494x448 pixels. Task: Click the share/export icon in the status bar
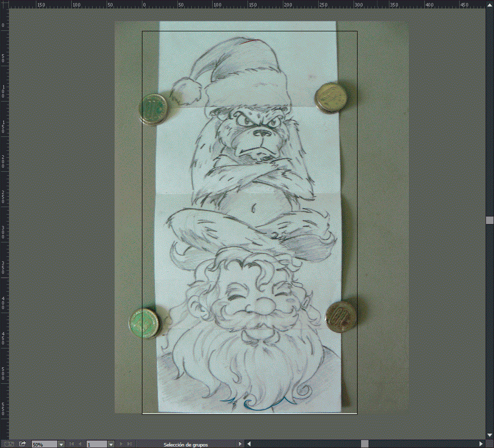[22, 444]
